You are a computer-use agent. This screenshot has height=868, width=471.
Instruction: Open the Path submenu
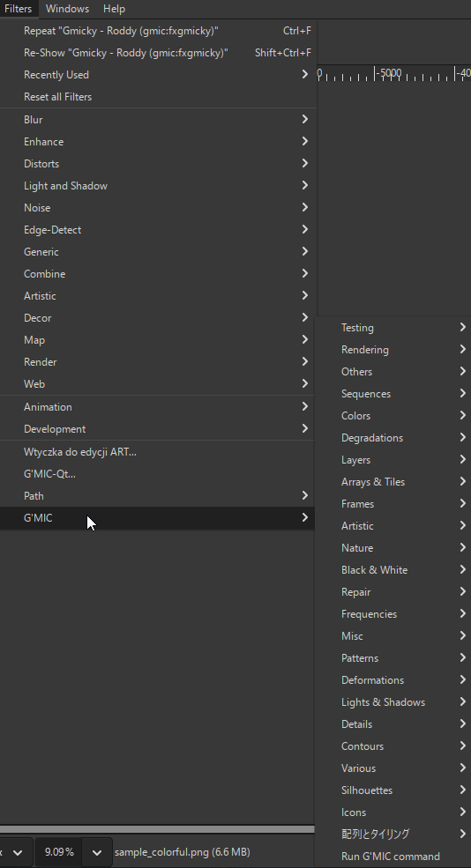pos(157,496)
